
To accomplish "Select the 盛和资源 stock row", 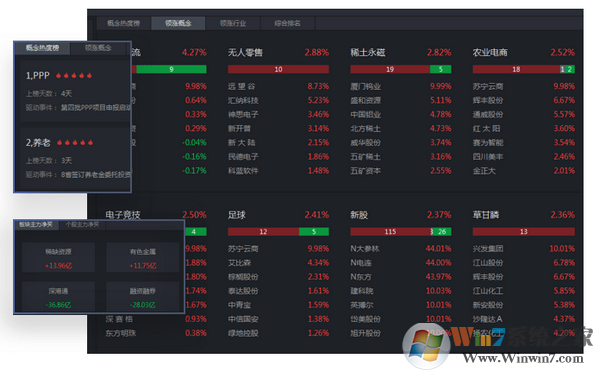I will pyautogui.click(x=401, y=101).
